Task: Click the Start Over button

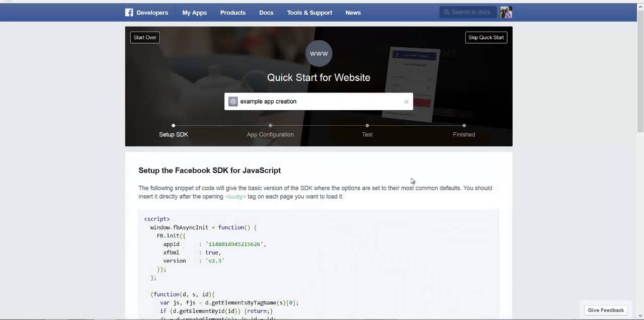Action: (x=145, y=37)
